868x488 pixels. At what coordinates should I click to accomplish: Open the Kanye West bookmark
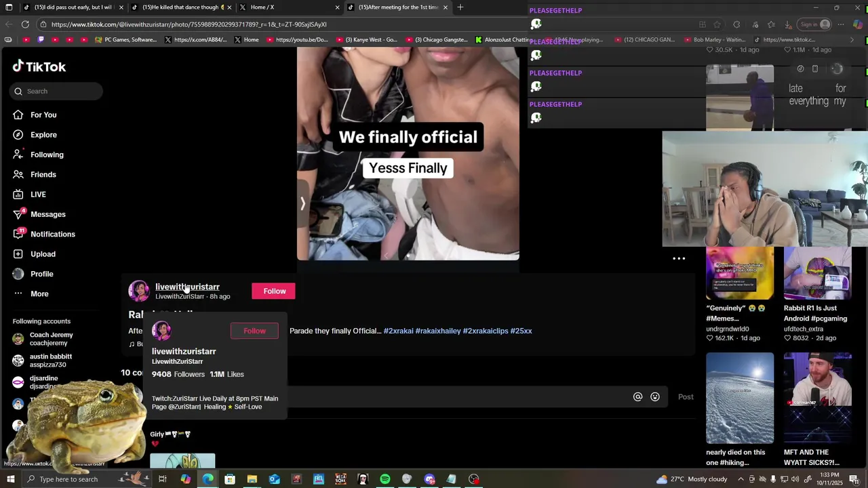point(366,40)
